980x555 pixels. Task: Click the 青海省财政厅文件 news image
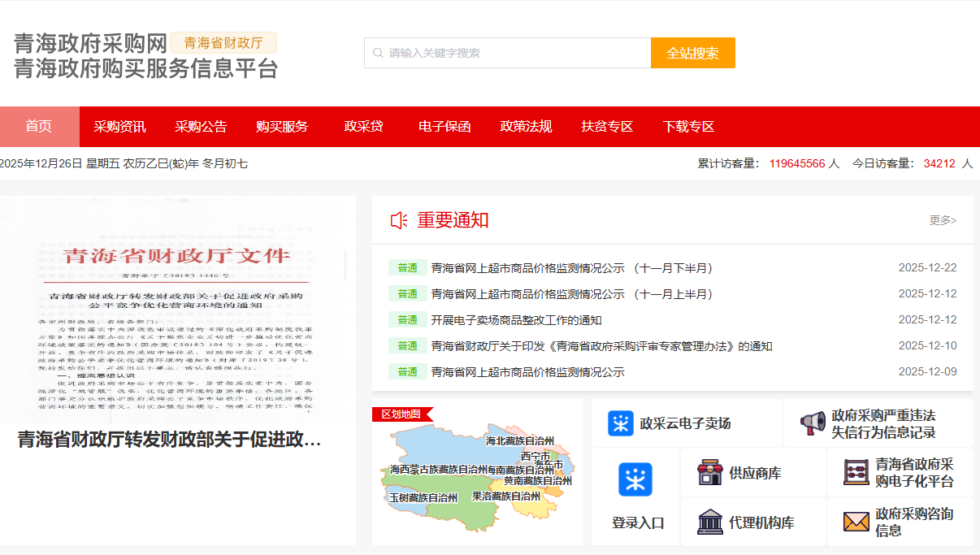(x=177, y=309)
